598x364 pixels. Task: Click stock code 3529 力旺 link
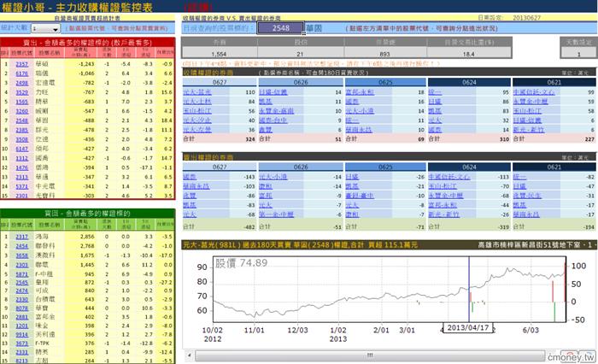(21, 92)
